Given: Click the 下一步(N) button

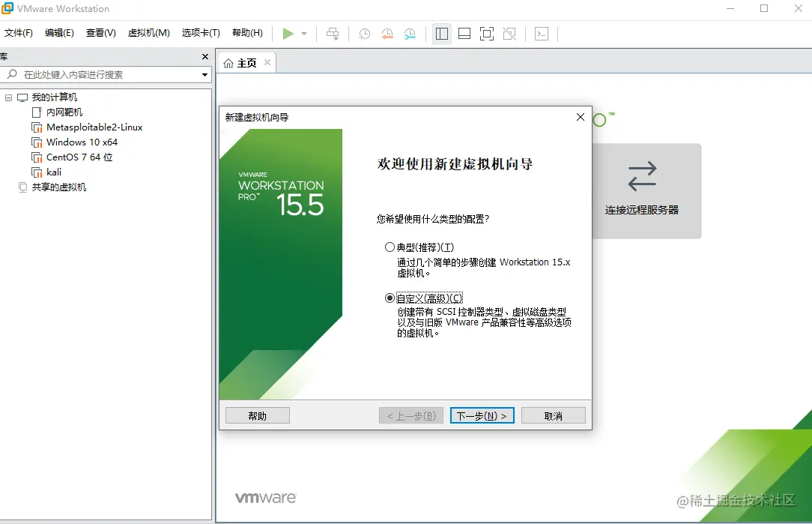Looking at the screenshot, I should click(x=482, y=415).
